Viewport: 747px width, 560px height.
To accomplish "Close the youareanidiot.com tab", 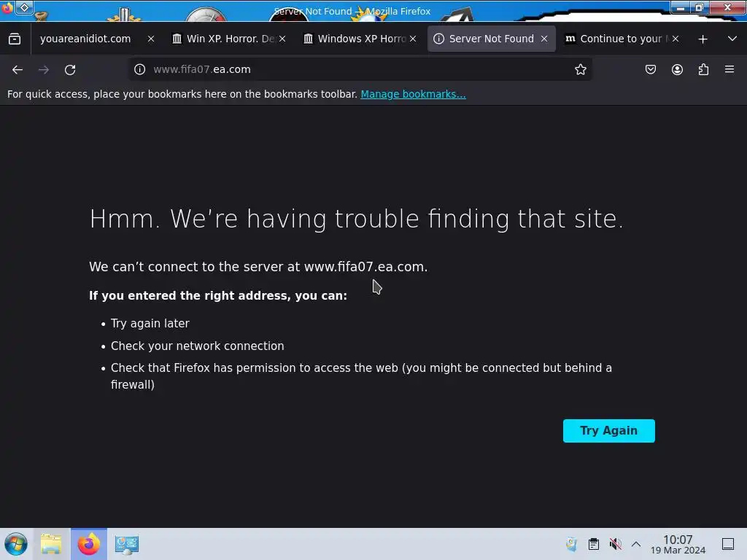I will pyautogui.click(x=151, y=39).
